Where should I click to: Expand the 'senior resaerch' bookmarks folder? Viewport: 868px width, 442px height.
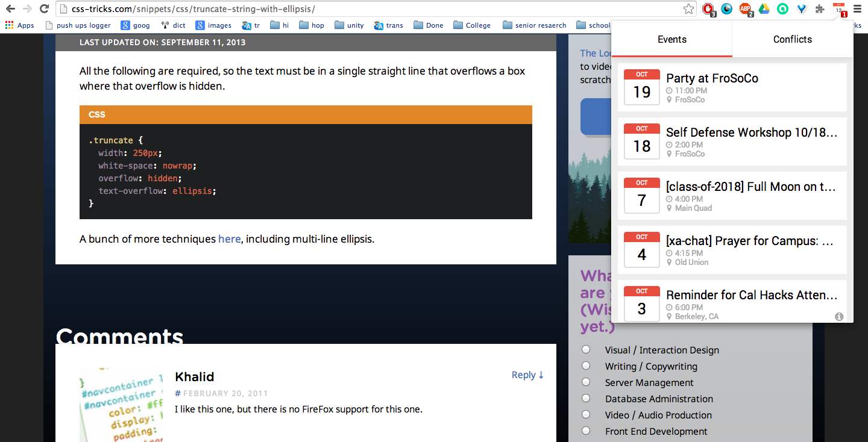coord(534,25)
